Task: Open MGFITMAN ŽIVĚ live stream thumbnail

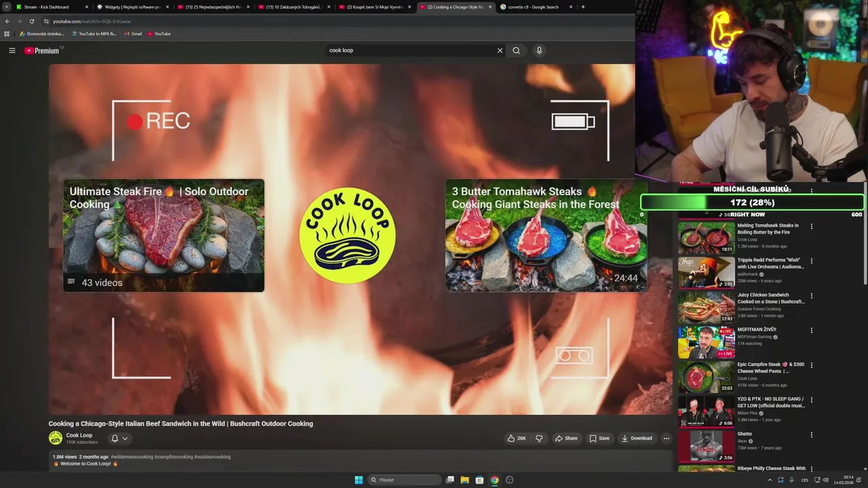Action: (x=706, y=342)
